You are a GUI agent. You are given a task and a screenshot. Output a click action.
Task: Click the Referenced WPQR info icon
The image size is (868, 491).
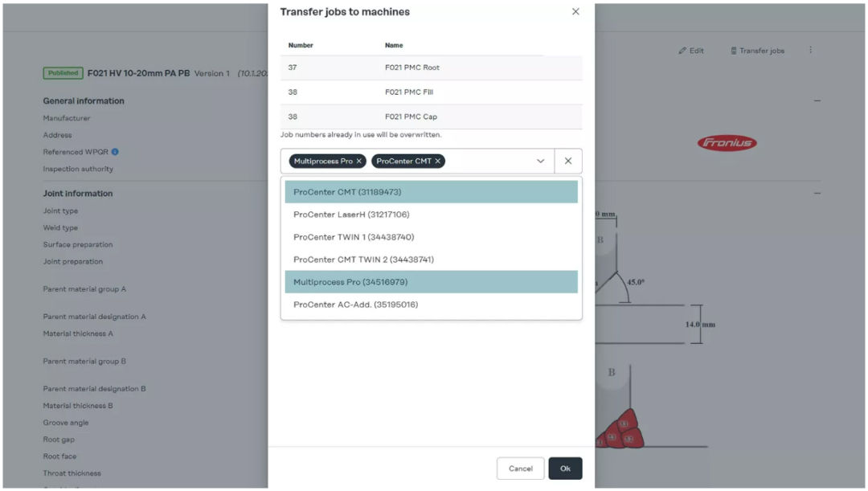115,152
